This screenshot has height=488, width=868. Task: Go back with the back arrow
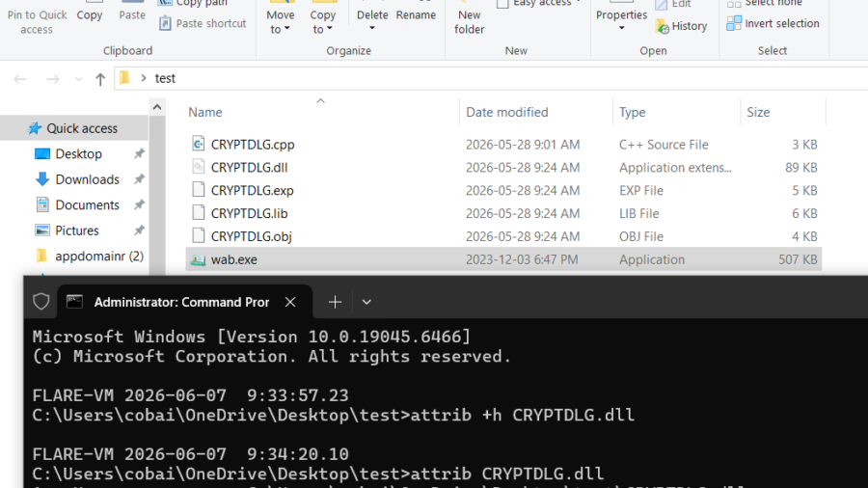tap(20, 78)
